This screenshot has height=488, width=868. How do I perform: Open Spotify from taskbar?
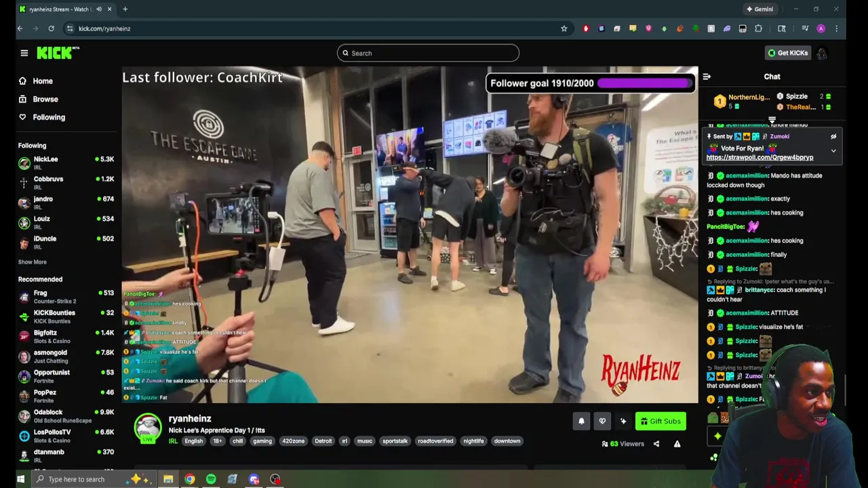click(x=211, y=479)
